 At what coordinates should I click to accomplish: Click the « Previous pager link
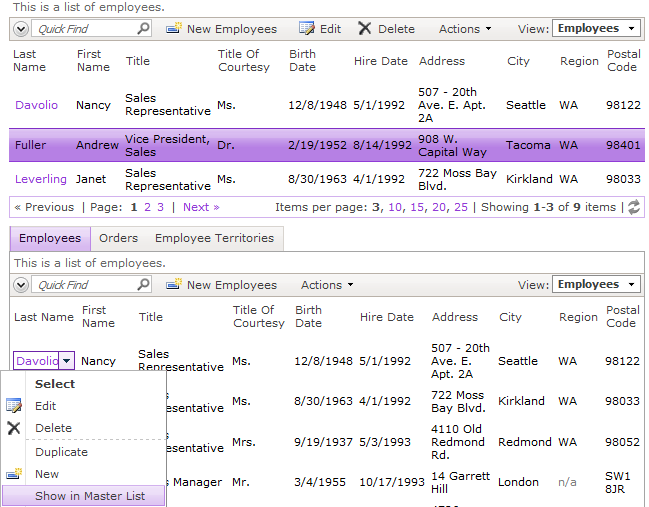click(44, 207)
